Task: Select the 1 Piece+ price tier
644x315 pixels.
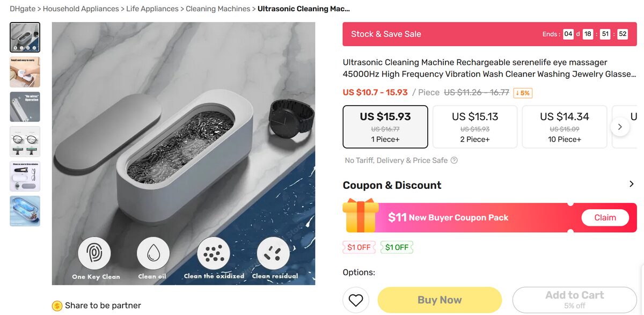Action: click(385, 127)
